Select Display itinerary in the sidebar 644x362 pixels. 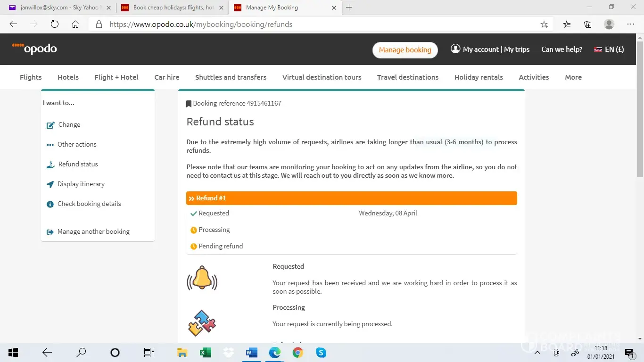point(75,184)
